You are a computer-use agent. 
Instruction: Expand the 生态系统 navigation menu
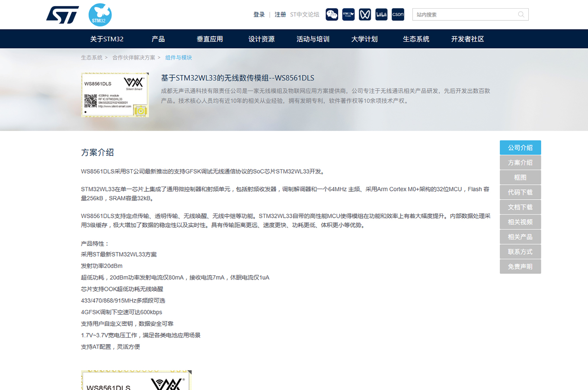click(x=416, y=39)
